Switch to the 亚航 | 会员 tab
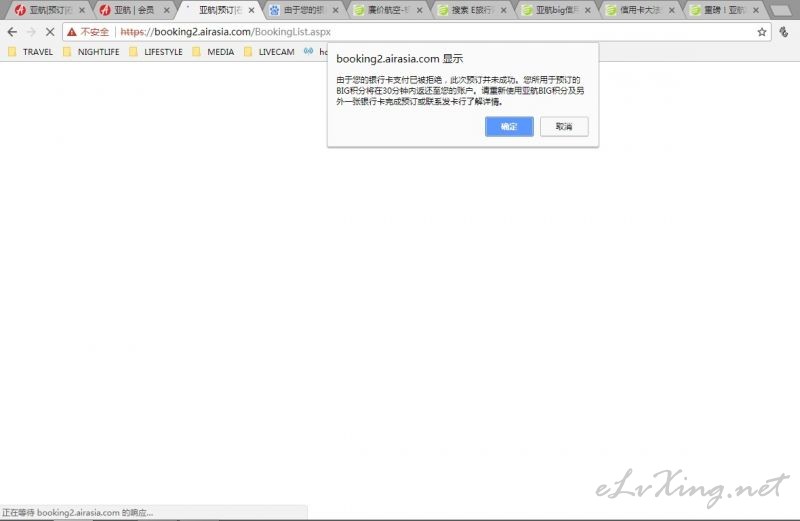Screen dimensions: 800x521 134,10
